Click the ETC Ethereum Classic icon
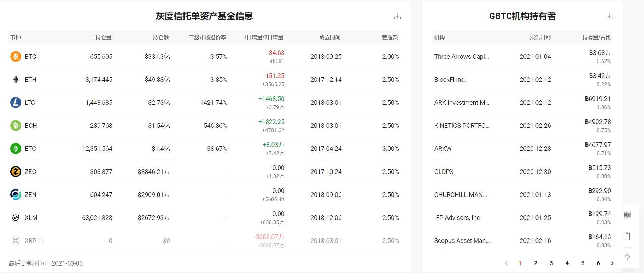 [x=16, y=148]
